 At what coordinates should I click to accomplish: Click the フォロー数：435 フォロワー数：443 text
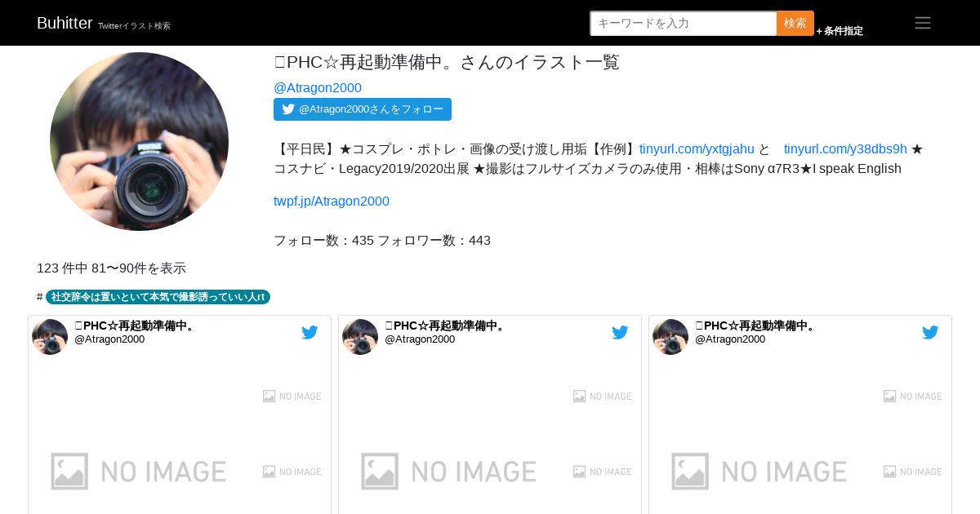coord(382,241)
